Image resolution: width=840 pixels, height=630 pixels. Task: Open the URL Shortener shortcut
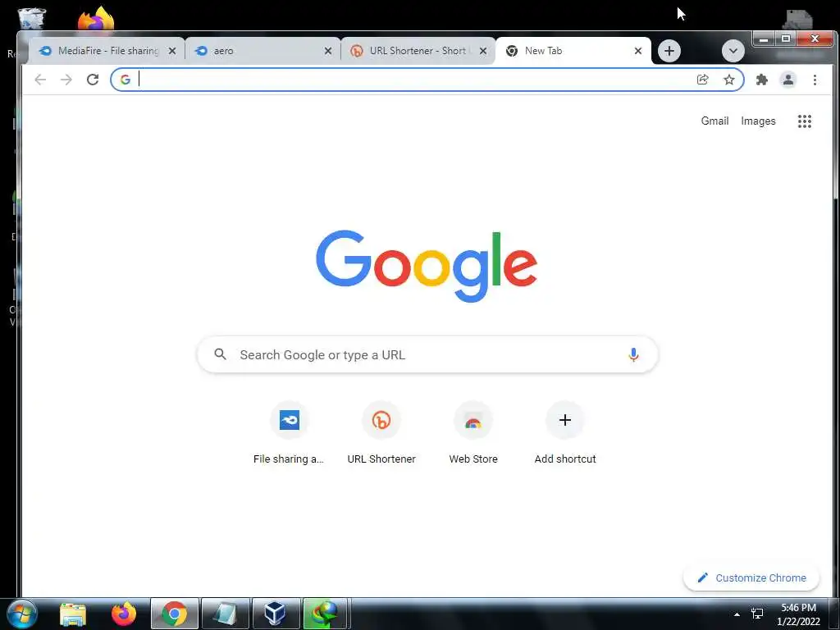coord(381,433)
